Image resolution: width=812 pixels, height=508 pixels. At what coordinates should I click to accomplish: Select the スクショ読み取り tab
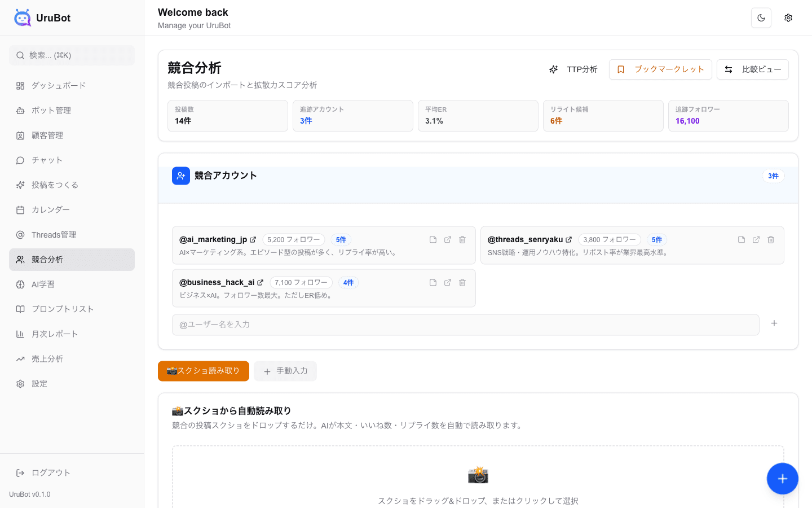(204, 371)
